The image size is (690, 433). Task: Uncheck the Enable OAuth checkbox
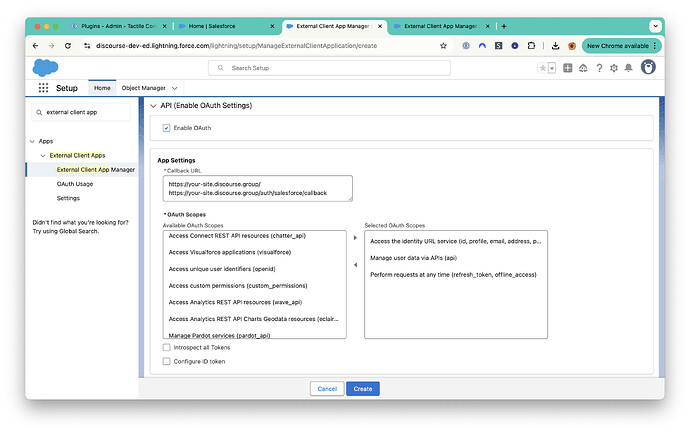166,128
